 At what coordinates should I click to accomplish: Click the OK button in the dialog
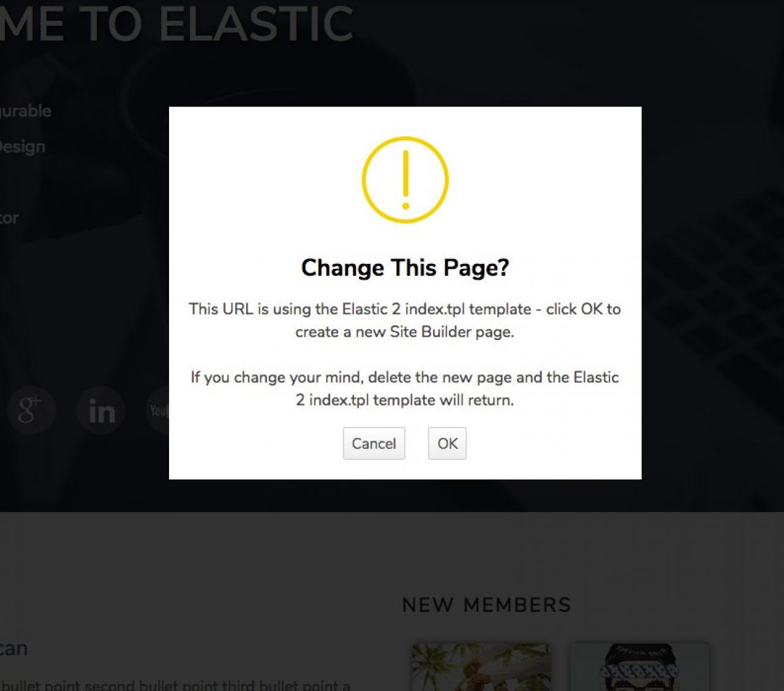click(x=447, y=444)
